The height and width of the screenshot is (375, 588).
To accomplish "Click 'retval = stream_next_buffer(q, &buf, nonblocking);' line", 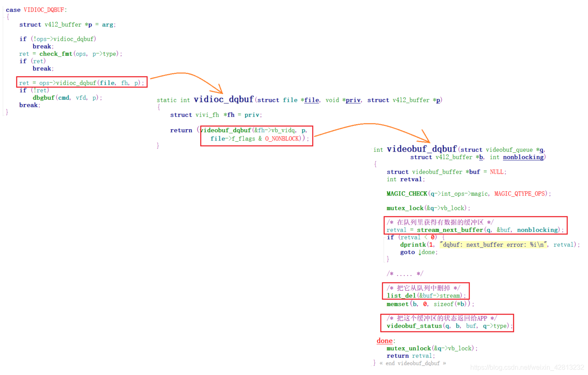I will 475,230.
